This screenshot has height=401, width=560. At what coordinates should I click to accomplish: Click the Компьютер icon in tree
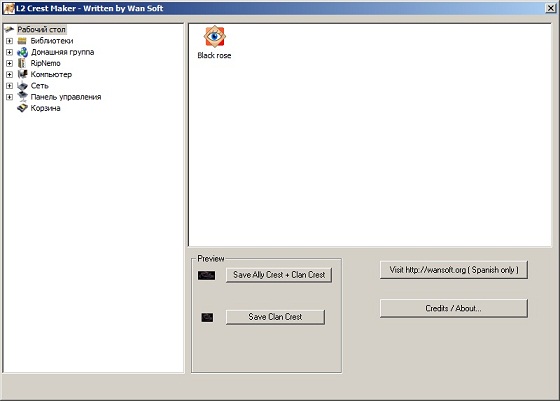[22, 74]
